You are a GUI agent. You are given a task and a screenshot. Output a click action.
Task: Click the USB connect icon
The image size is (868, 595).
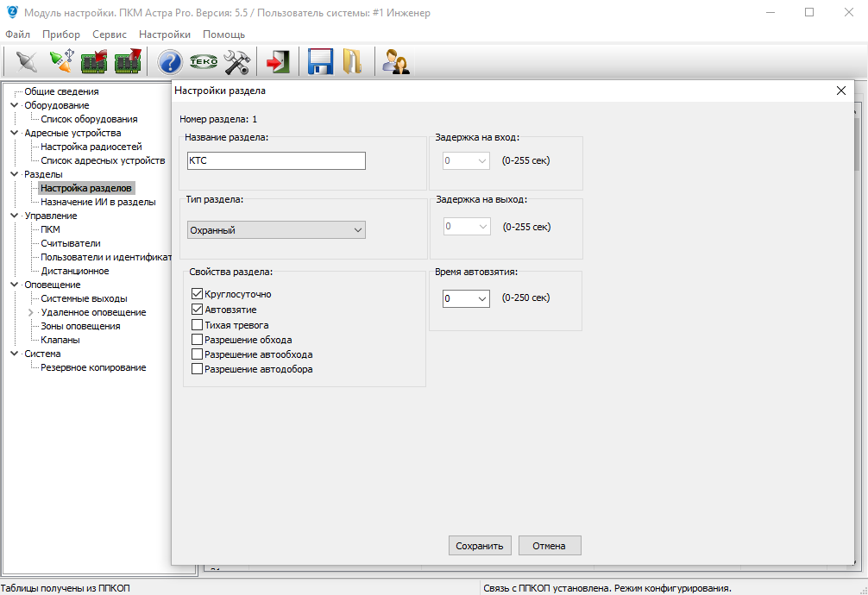tap(61, 61)
